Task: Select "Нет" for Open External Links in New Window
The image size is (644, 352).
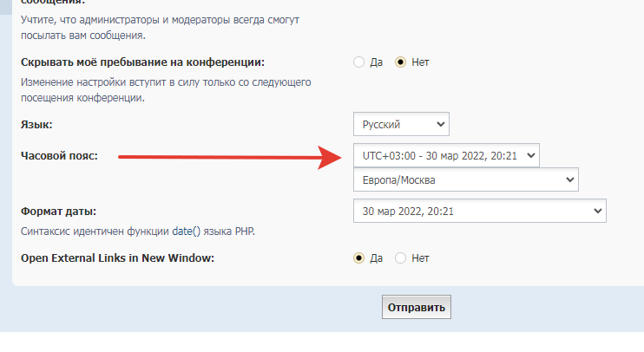Action: [400, 258]
